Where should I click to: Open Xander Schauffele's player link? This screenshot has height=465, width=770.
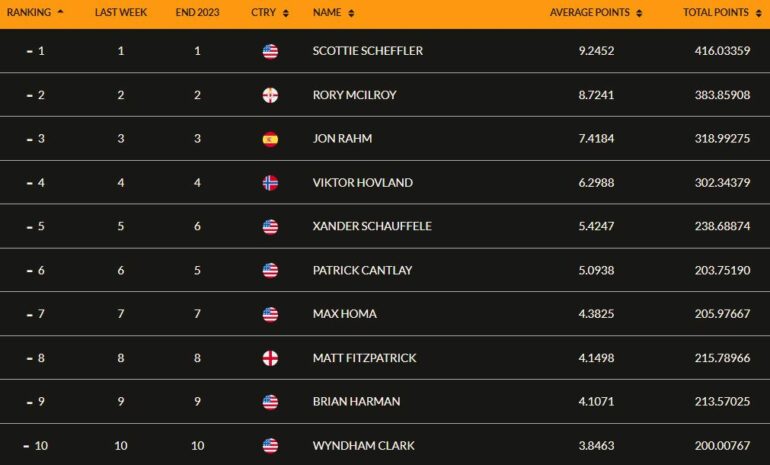pos(372,226)
